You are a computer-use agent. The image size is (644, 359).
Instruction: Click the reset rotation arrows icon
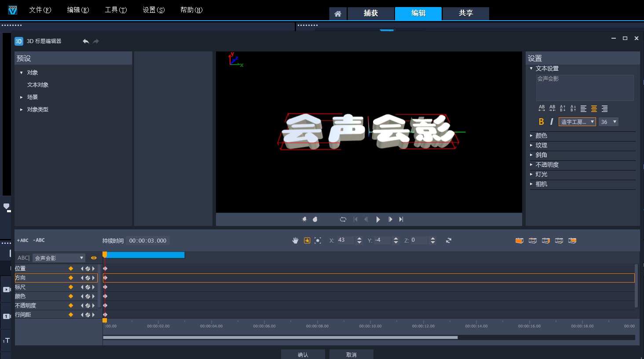449,240
